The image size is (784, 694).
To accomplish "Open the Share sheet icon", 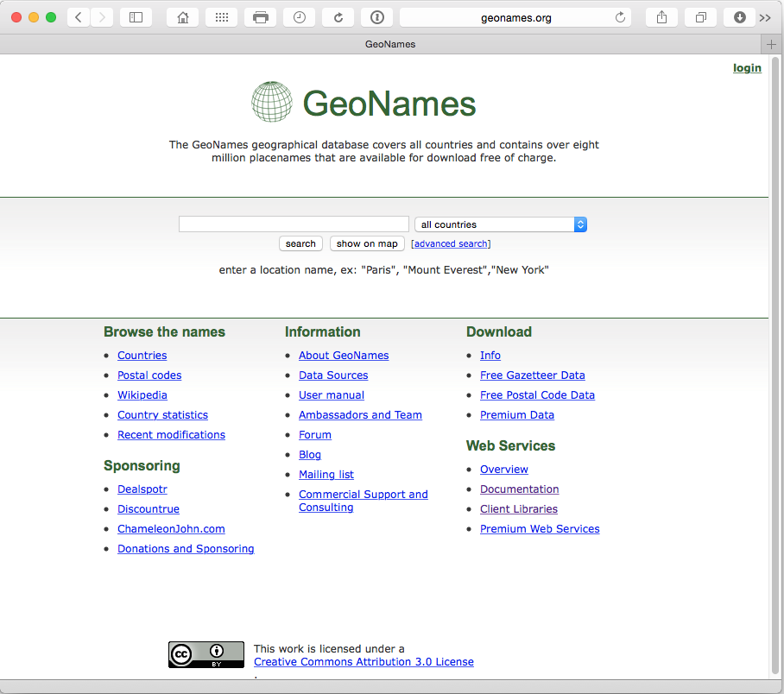I will (661, 17).
